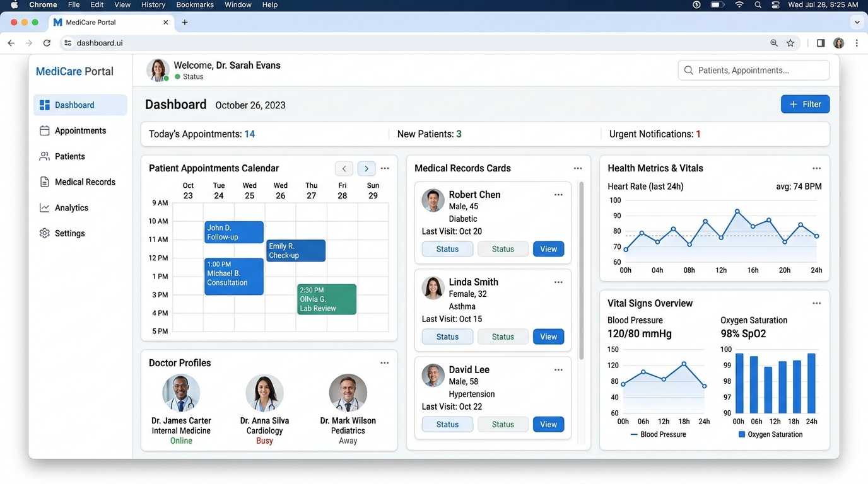868x484 pixels.
Task: View Robert Chen's medical record
Action: coord(548,249)
